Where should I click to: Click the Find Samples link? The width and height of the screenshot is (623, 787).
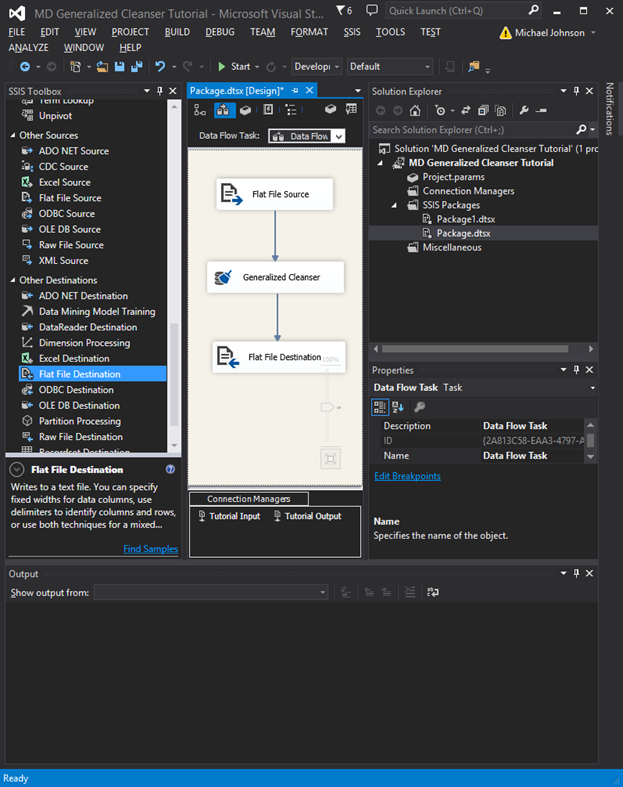pyautogui.click(x=150, y=549)
